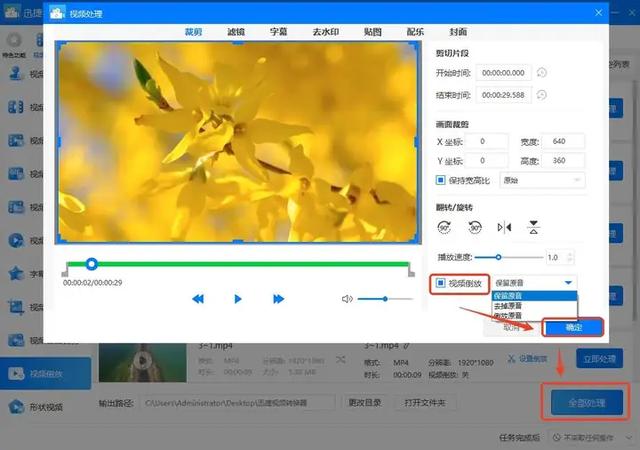Switch to the 滤镜 tab

coord(236,32)
